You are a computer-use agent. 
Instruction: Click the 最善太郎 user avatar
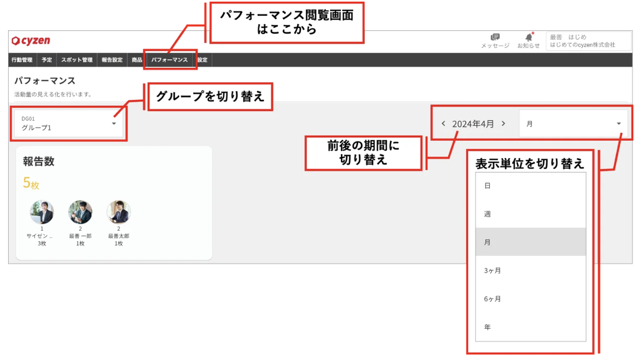coord(119,212)
